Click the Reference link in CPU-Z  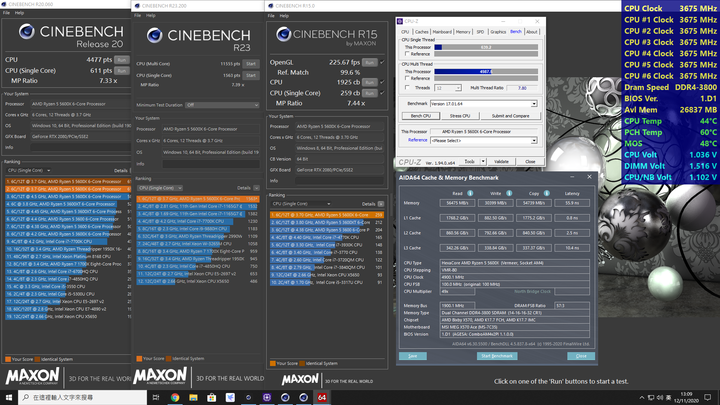coord(417,140)
